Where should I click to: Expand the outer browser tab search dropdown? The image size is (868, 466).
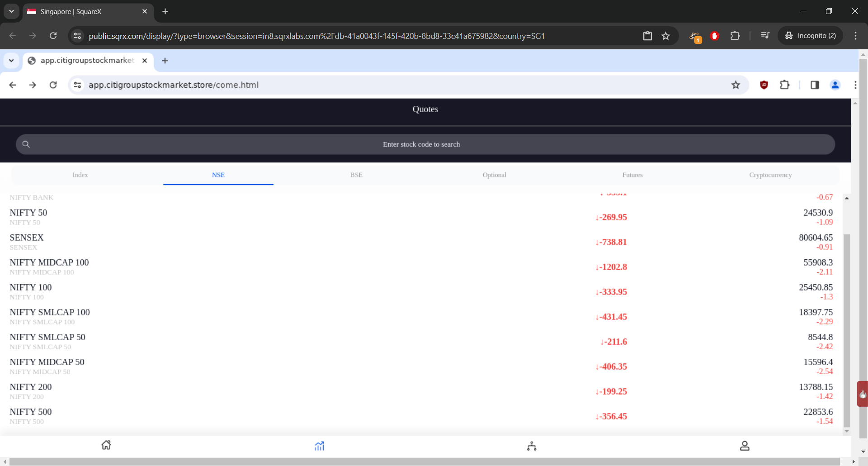point(11,11)
